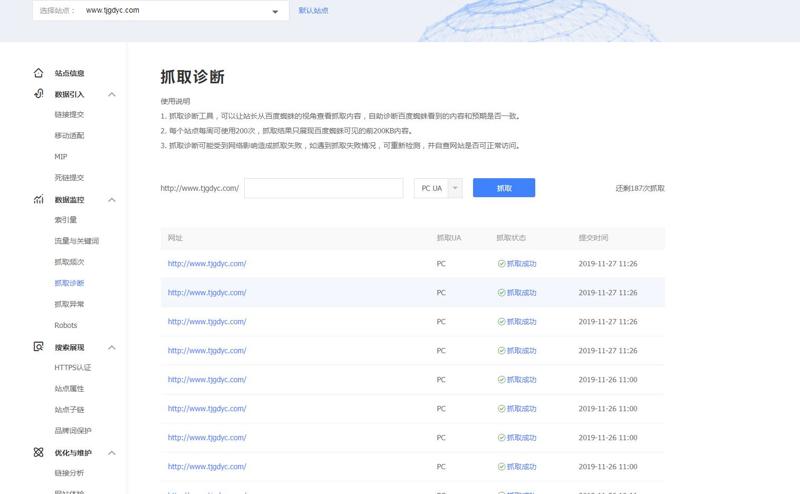800x494 pixels.
Task: Collapse the 优化与维护 section chevron
Action: click(x=112, y=453)
